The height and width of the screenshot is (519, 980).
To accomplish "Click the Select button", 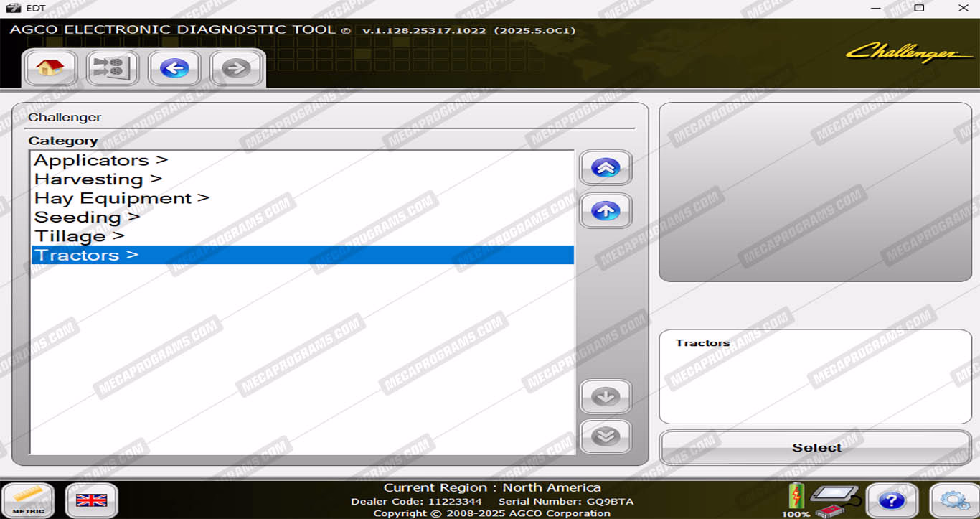I will (816, 448).
